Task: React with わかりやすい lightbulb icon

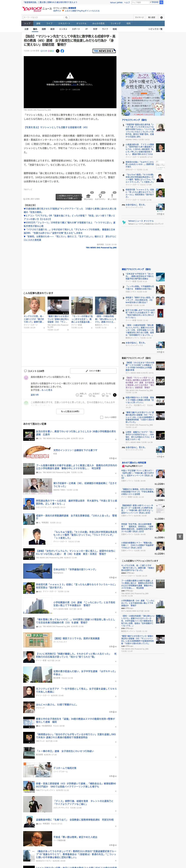Action: point(100,196)
